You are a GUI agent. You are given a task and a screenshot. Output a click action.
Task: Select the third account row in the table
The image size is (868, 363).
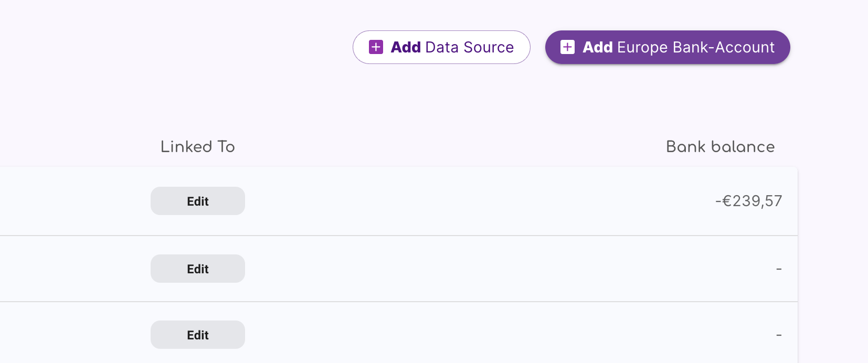pos(446,335)
